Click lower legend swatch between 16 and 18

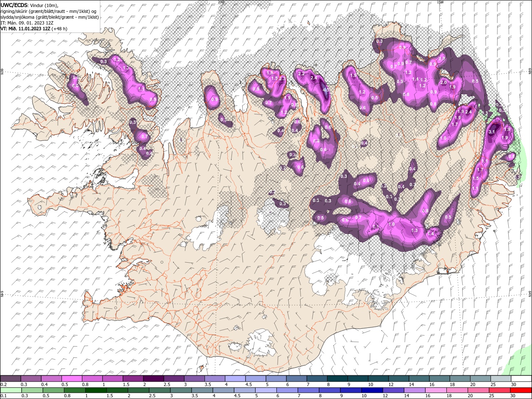(436, 390)
